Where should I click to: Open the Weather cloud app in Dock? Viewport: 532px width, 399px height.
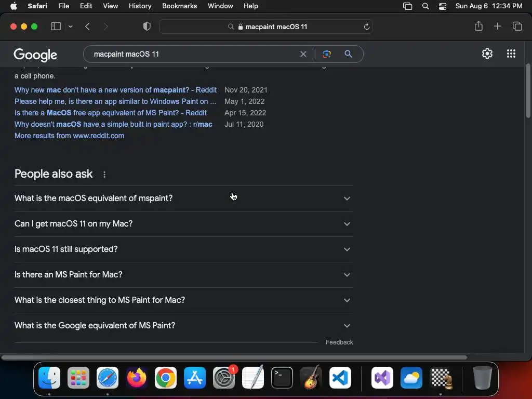tap(411, 377)
